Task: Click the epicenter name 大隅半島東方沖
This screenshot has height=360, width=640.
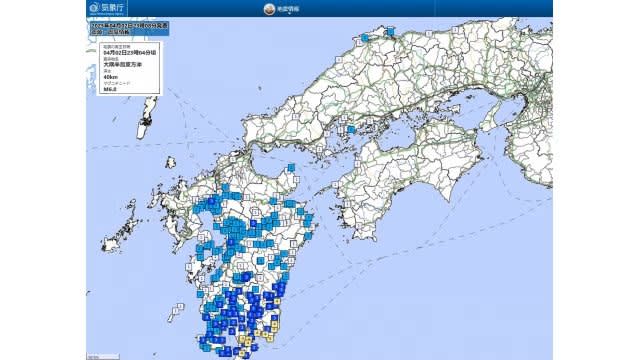Action: (122, 65)
